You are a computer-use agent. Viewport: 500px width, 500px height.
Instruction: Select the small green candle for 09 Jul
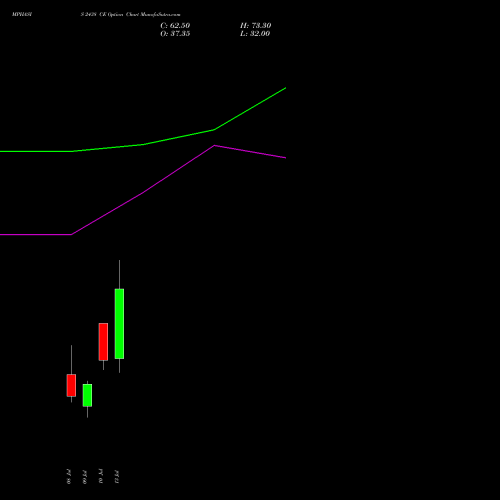point(87,395)
